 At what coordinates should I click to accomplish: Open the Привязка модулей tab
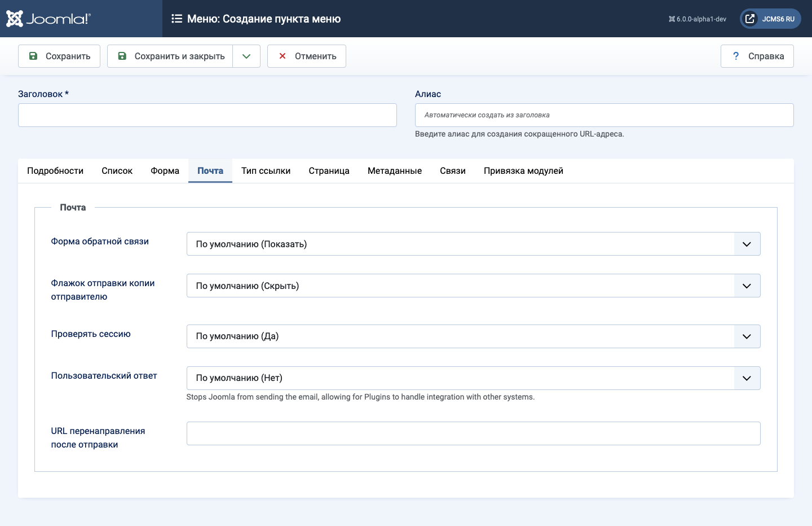coord(523,171)
